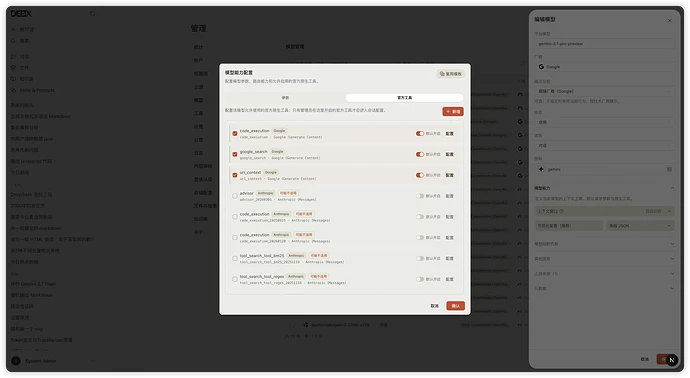Click the files icon in sidebar
Viewport: 690px width, 378px height.
tap(14, 68)
